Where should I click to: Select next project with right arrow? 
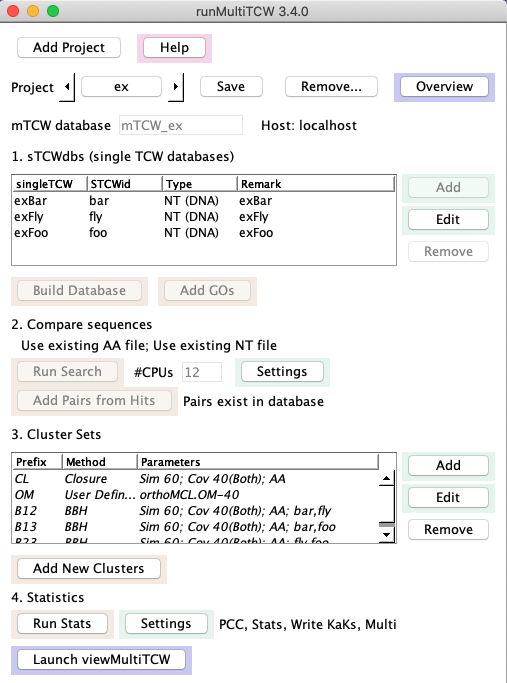point(176,87)
